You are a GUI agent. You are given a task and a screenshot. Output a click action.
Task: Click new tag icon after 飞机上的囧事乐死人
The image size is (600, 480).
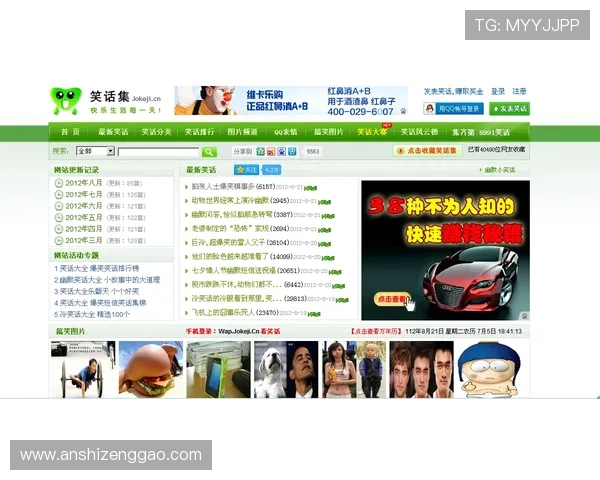coord(314,314)
